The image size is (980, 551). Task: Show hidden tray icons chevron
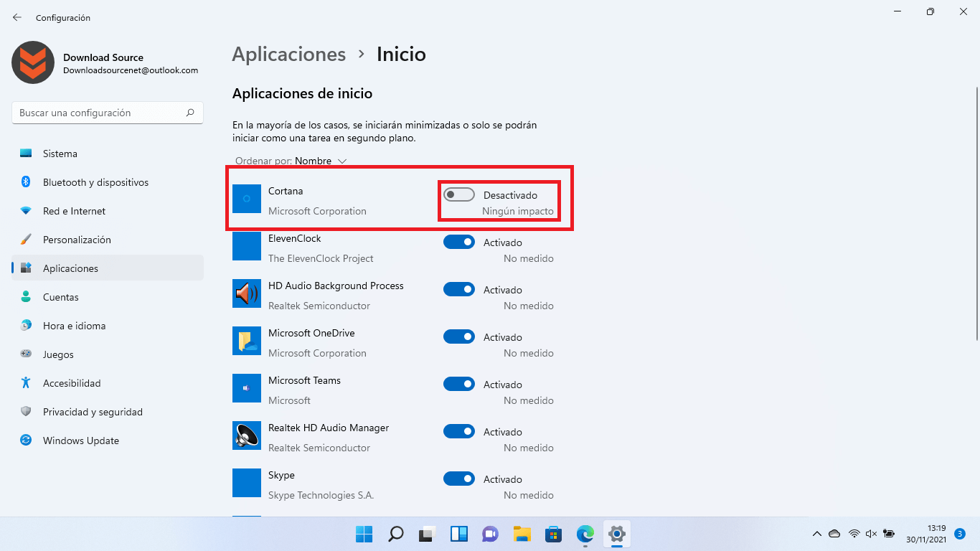tap(816, 534)
